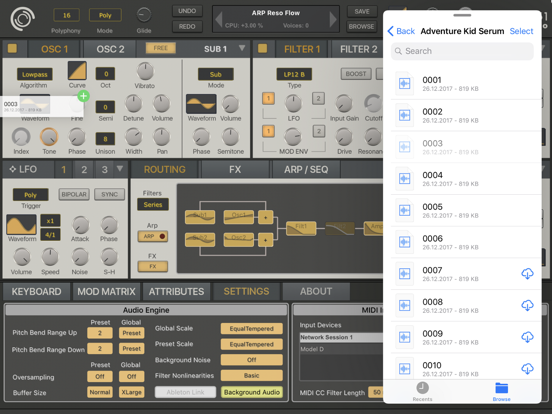Viewport: 552px width, 414px height.
Task: Download file 0009 from cloud
Action: (527, 337)
